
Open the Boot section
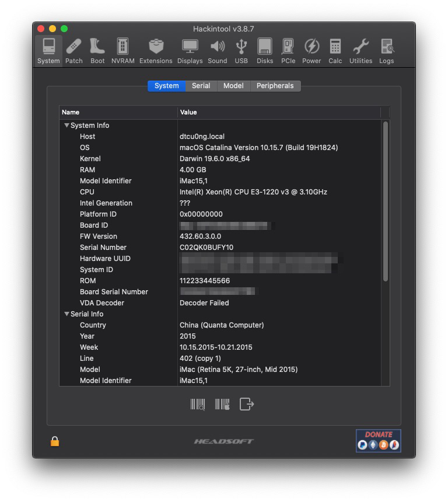tap(97, 51)
